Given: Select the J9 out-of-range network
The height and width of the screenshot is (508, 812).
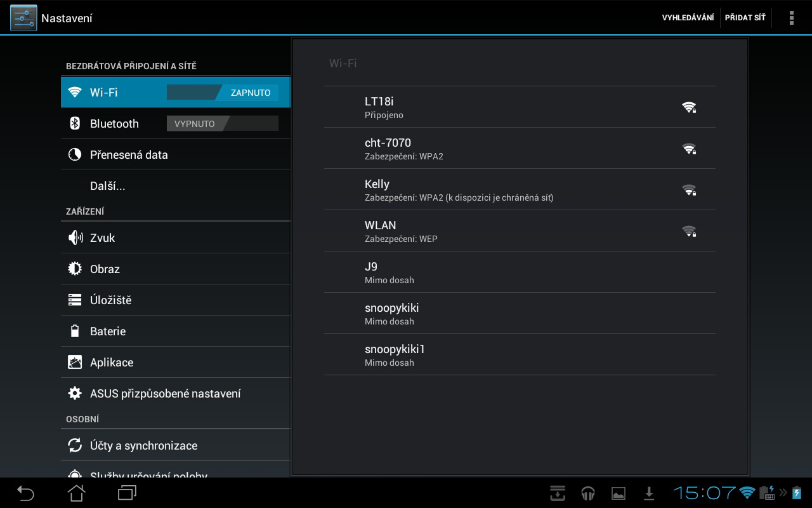Looking at the screenshot, I should tap(520, 272).
